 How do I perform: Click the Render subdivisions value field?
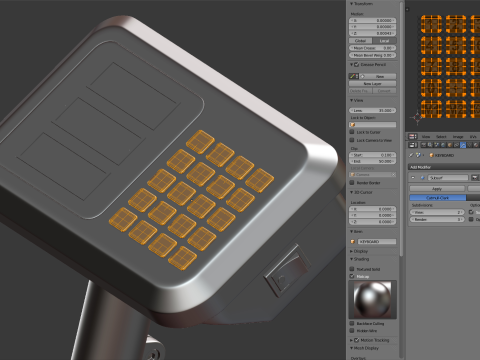pyautogui.click(x=437, y=219)
